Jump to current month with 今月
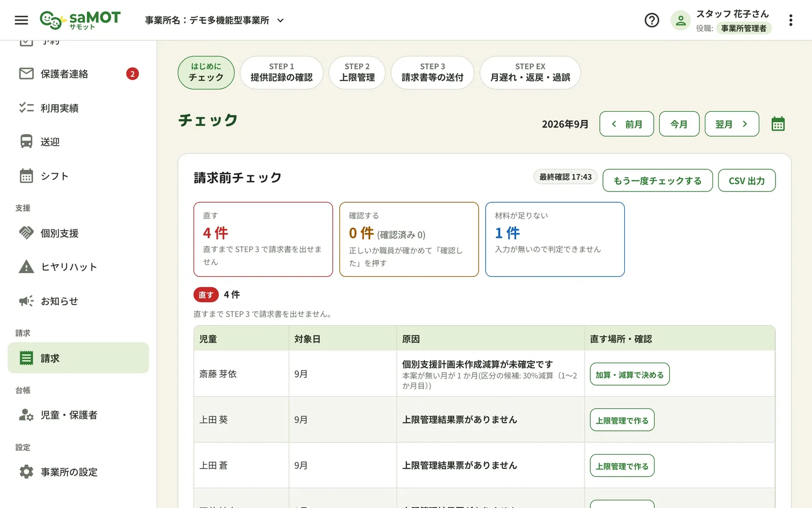 (x=679, y=124)
